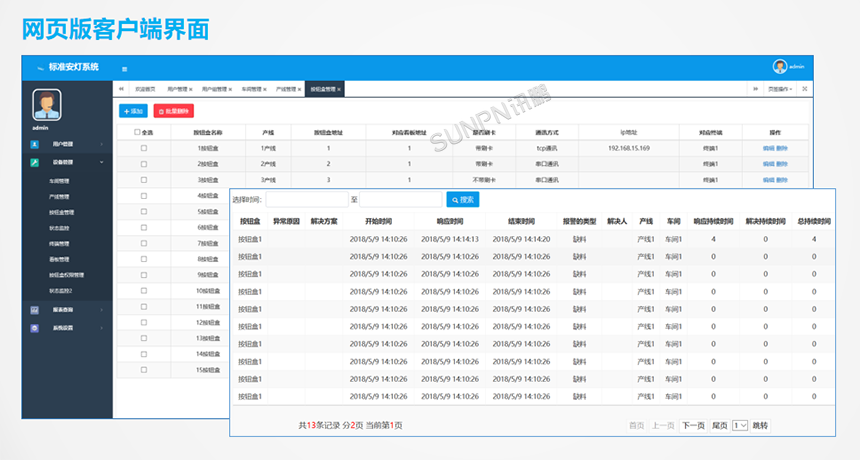The width and height of the screenshot is (860, 460).
Task: Toggle the hamburger menu in header
Action: point(125,69)
